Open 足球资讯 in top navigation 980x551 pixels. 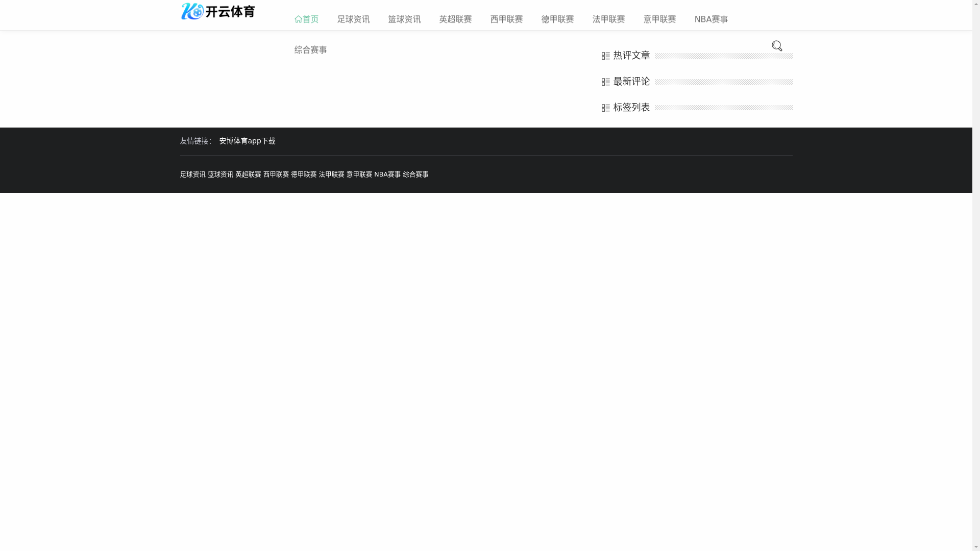353,19
